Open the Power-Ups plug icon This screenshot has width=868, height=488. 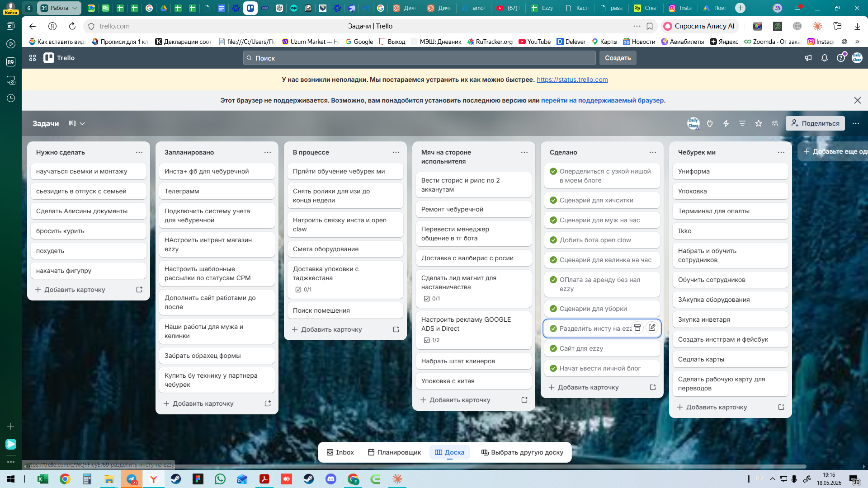[710, 123]
